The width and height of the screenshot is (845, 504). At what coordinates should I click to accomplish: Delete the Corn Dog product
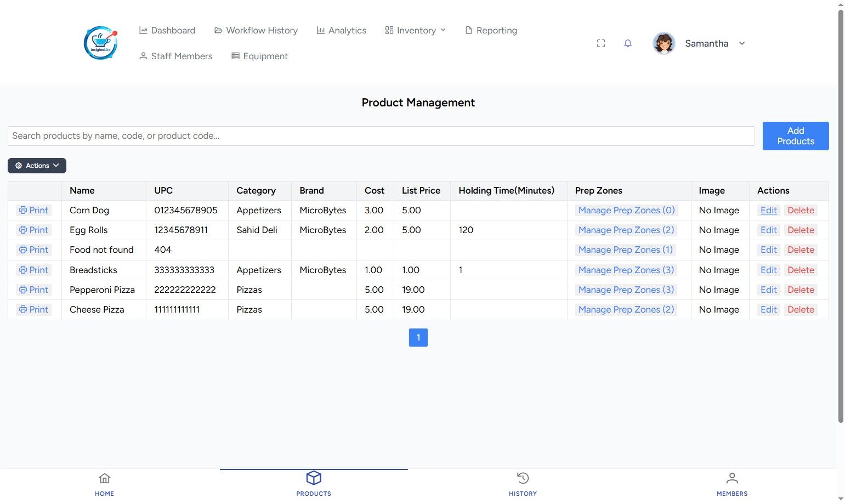[801, 210]
